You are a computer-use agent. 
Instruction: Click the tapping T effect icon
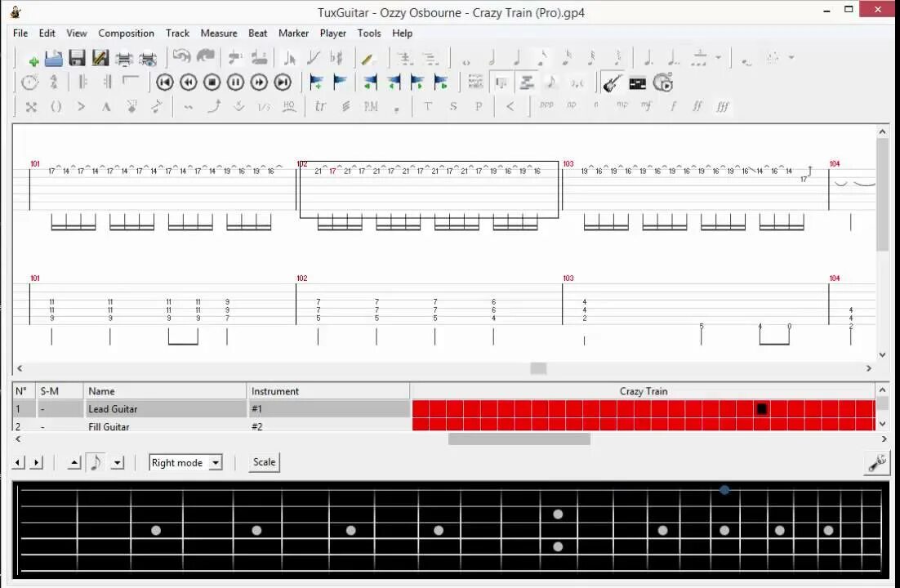(428, 107)
